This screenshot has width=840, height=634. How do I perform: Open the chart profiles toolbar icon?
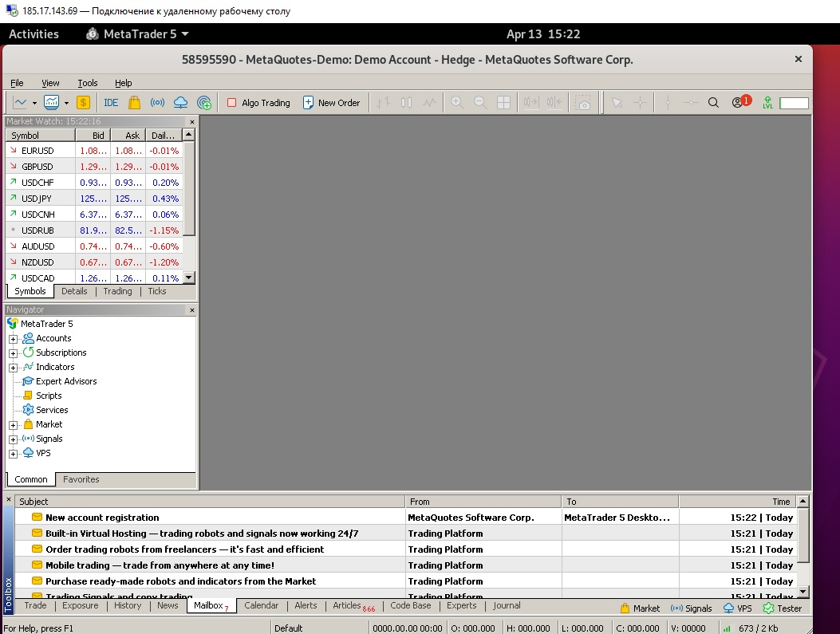[x=51, y=102]
